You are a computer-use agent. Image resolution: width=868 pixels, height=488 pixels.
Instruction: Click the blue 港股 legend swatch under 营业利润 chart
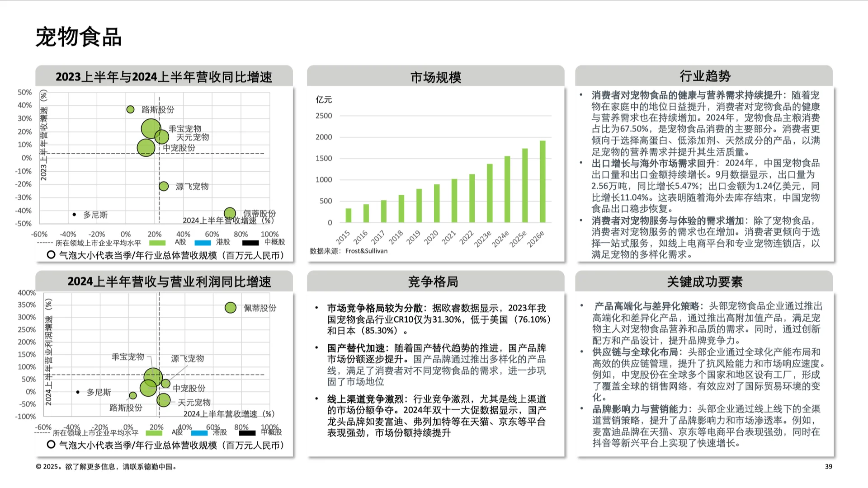[199, 433]
